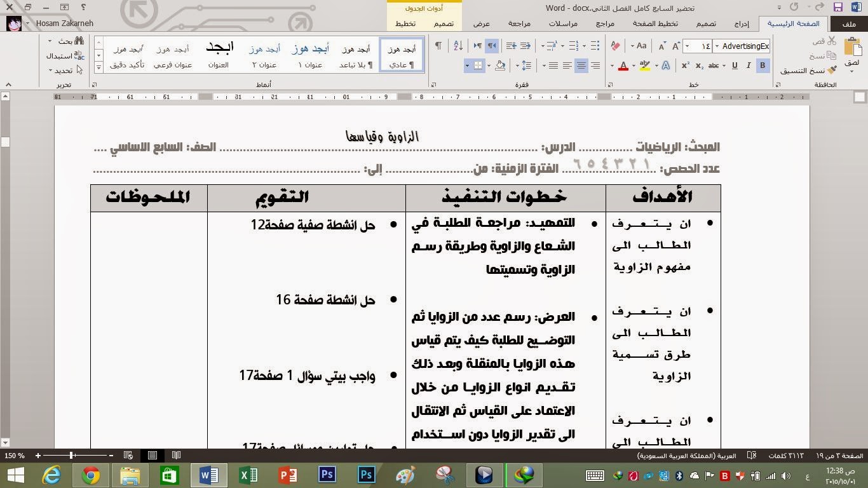This screenshot has height=488, width=868.
Task: Open the ملف File tab
Action: pos(850,24)
